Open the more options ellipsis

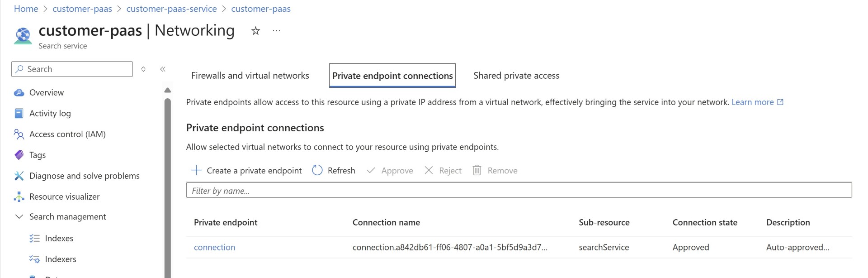(276, 31)
